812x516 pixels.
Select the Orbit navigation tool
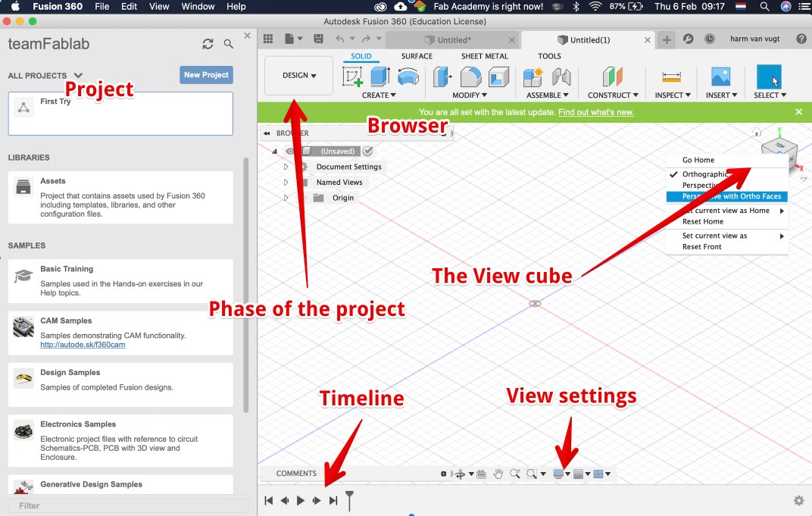460,474
